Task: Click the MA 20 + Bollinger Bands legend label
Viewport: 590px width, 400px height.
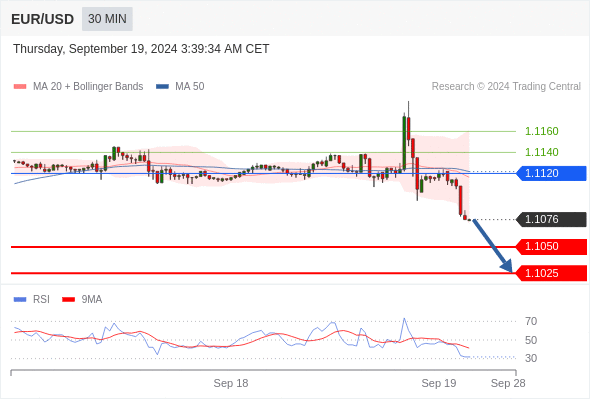Action: pyautogui.click(x=88, y=87)
